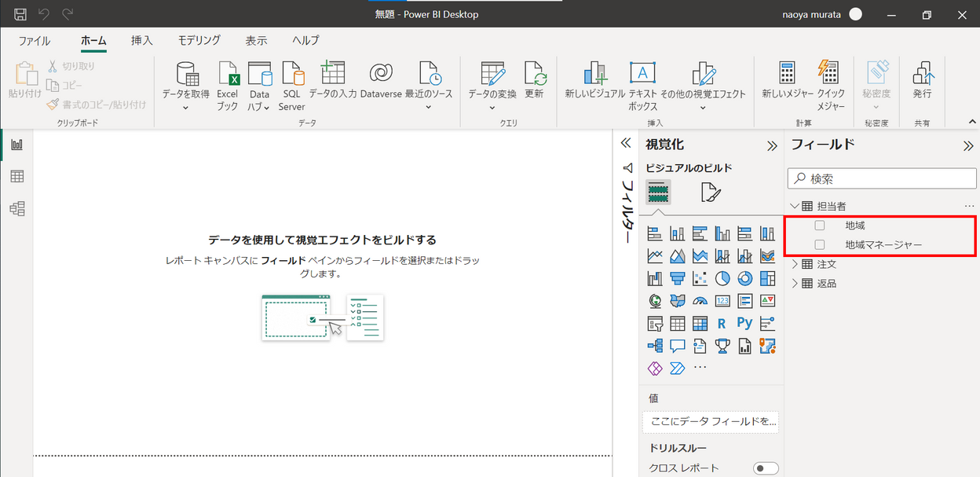The width and height of the screenshot is (980, 477).
Task: Open the その他の視覚エフェクト dropdown
Action: tap(703, 108)
